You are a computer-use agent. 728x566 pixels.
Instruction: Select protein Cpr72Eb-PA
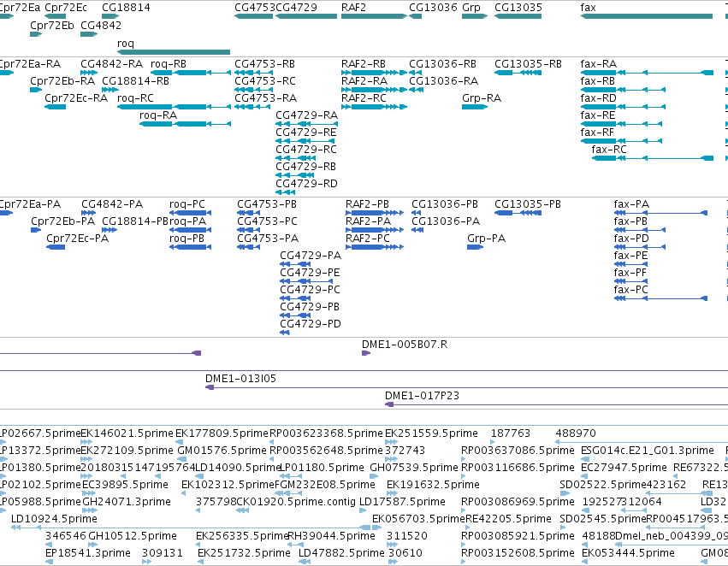pos(62,221)
